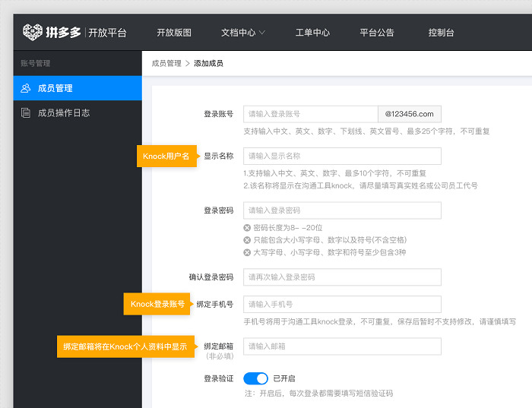Expand the 文档中心 dropdown menu

pos(242,33)
